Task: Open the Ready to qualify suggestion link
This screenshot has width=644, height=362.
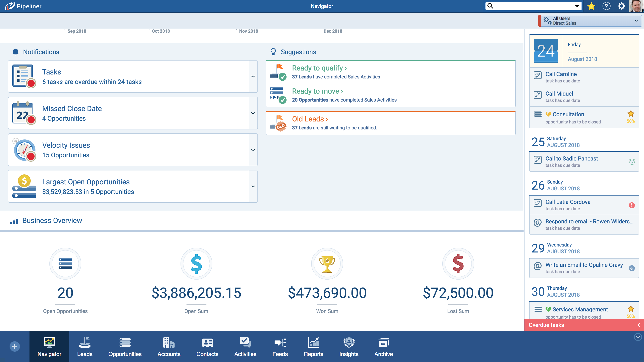Action: [x=319, y=68]
